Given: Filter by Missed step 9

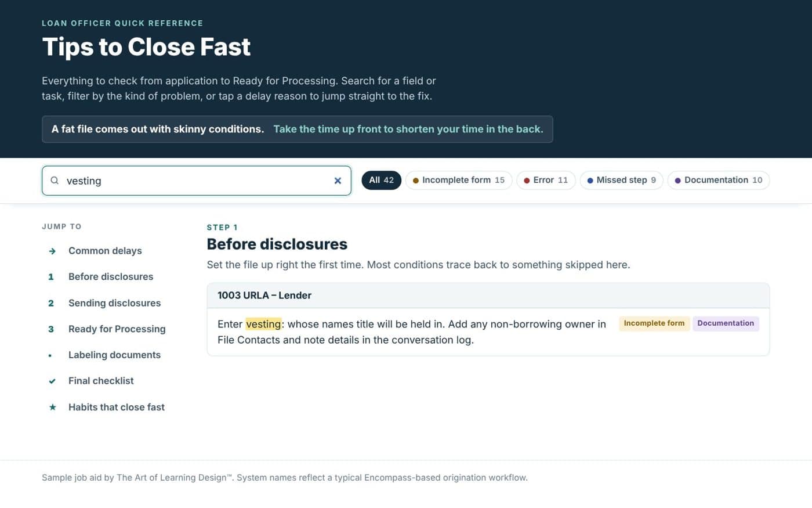Looking at the screenshot, I should click(621, 180).
